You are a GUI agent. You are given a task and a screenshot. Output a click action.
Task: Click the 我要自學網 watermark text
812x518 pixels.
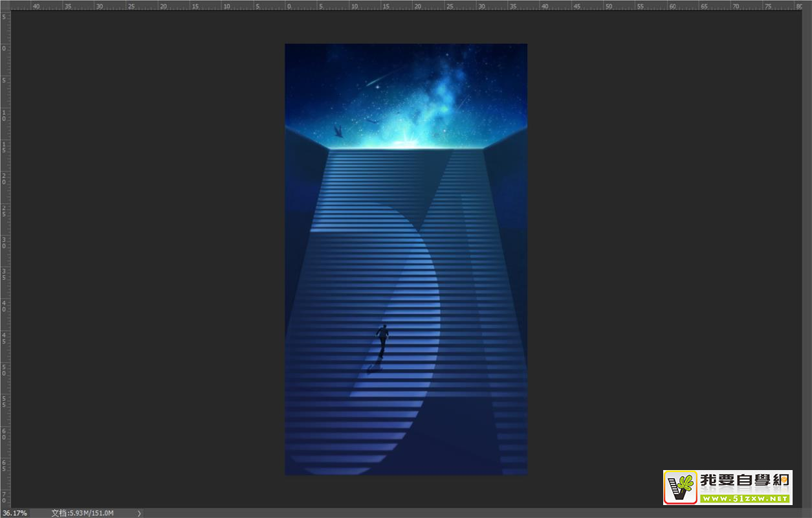[x=744, y=482]
